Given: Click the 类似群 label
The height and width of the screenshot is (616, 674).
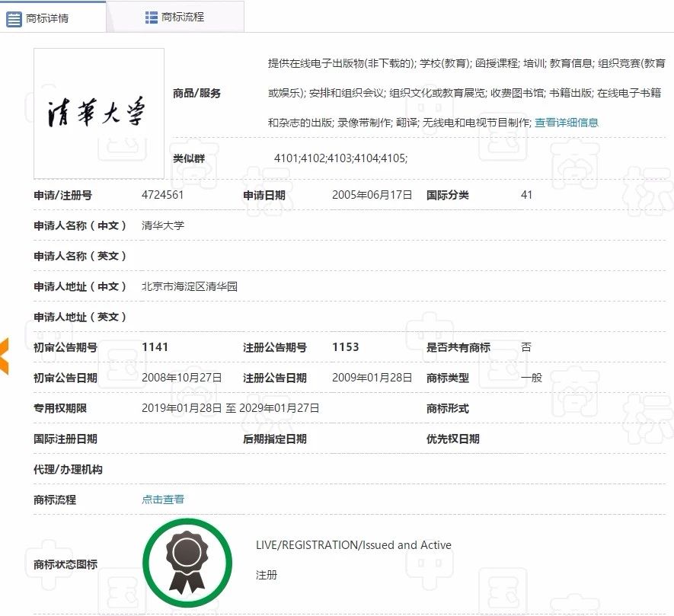Looking at the screenshot, I should [189, 158].
